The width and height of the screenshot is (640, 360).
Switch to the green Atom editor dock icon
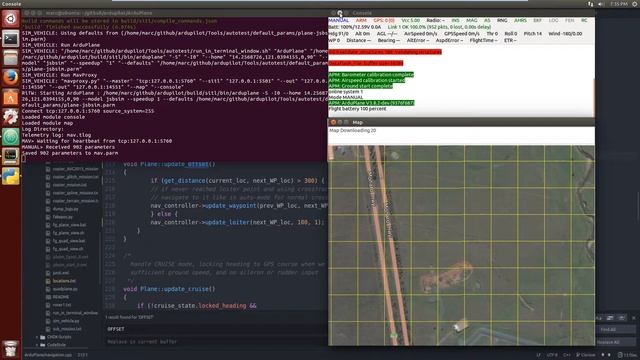point(11,136)
